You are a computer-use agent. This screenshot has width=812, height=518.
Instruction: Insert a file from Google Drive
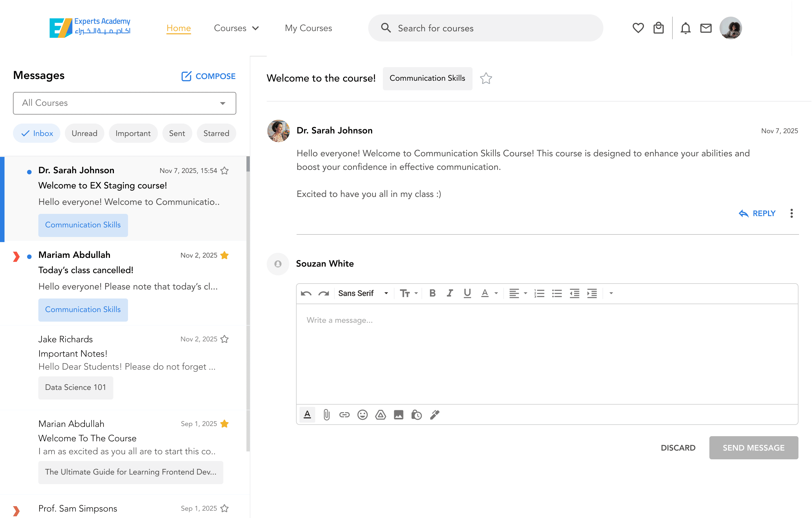[x=380, y=414]
